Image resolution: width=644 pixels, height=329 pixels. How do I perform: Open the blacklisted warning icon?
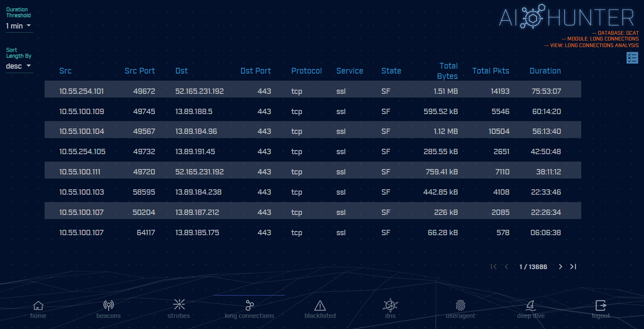pyautogui.click(x=320, y=306)
